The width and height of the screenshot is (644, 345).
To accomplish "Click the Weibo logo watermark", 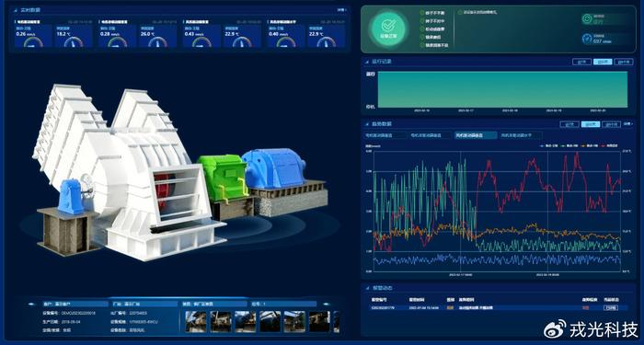I will tap(555, 329).
